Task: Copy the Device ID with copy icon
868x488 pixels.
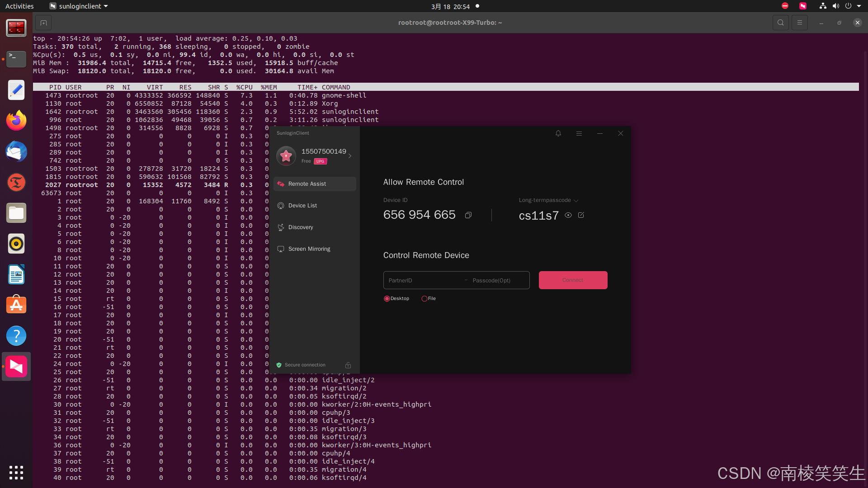Action: tap(468, 215)
